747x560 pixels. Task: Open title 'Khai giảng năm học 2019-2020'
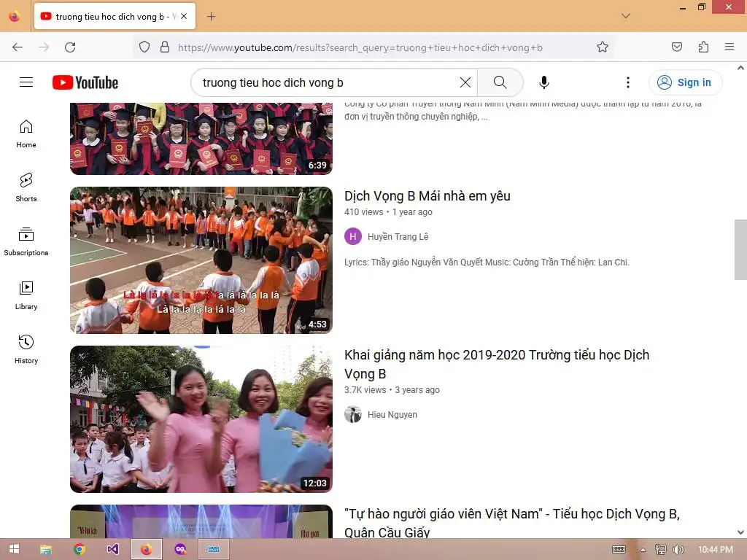496,365
